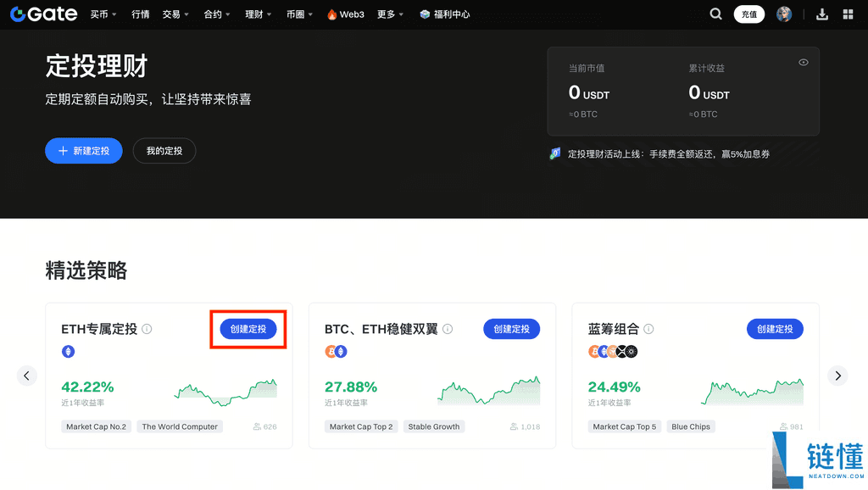Open the search magnifier icon
The width and height of the screenshot is (868, 490).
[x=715, y=14]
